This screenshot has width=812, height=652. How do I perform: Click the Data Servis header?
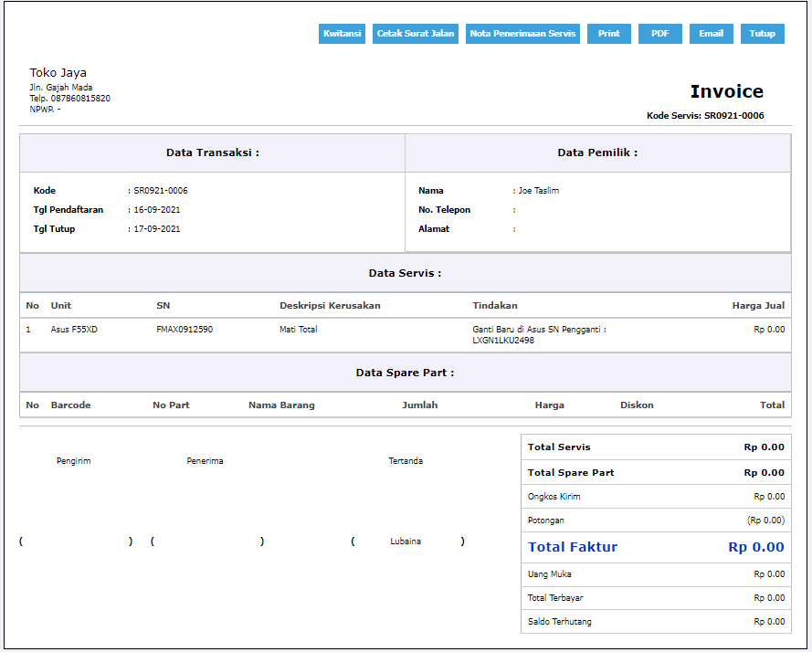[x=405, y=273]
